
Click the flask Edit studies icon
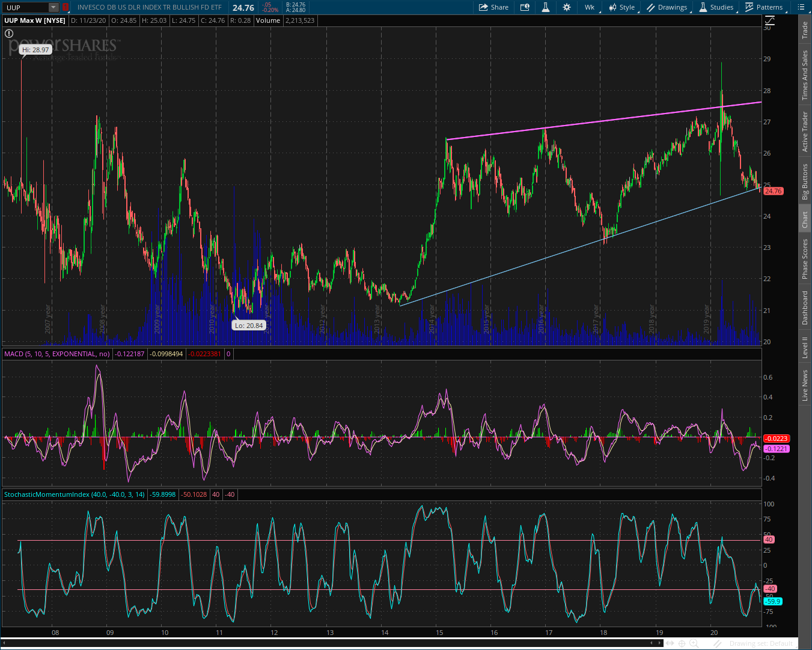click(x=546, y=7)
